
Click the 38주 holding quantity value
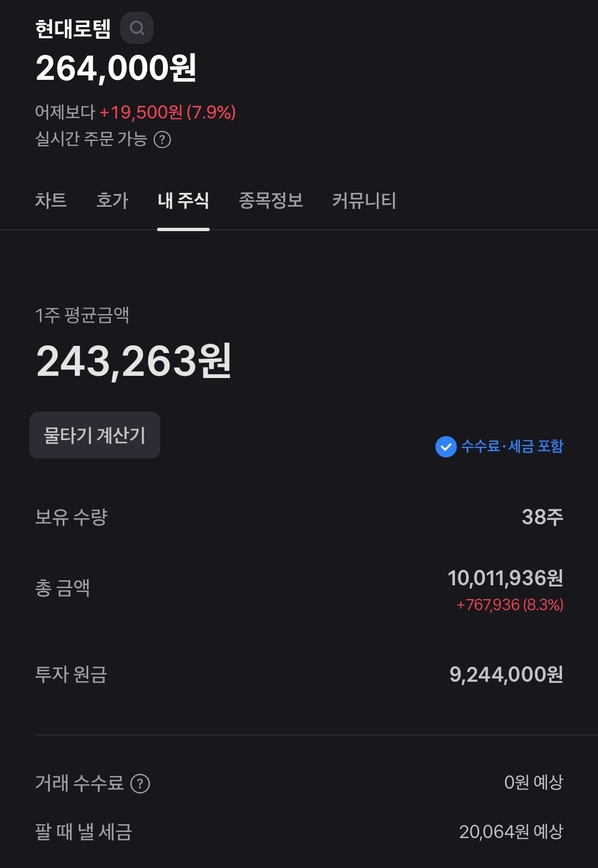pyautogui.click(x=542, y=517)
